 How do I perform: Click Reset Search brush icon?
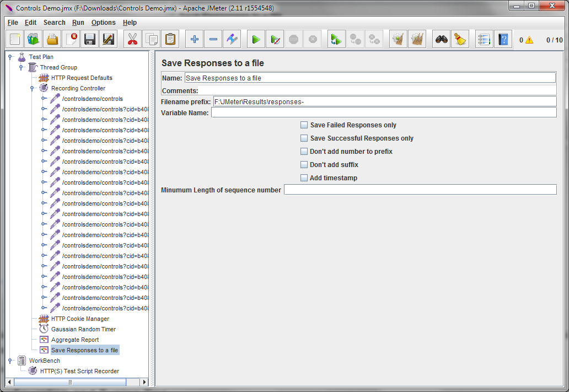pyautogui.click(x=460, y=39)
